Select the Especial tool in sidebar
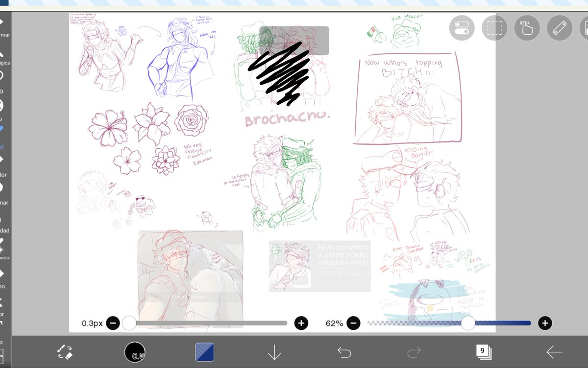 4,250
